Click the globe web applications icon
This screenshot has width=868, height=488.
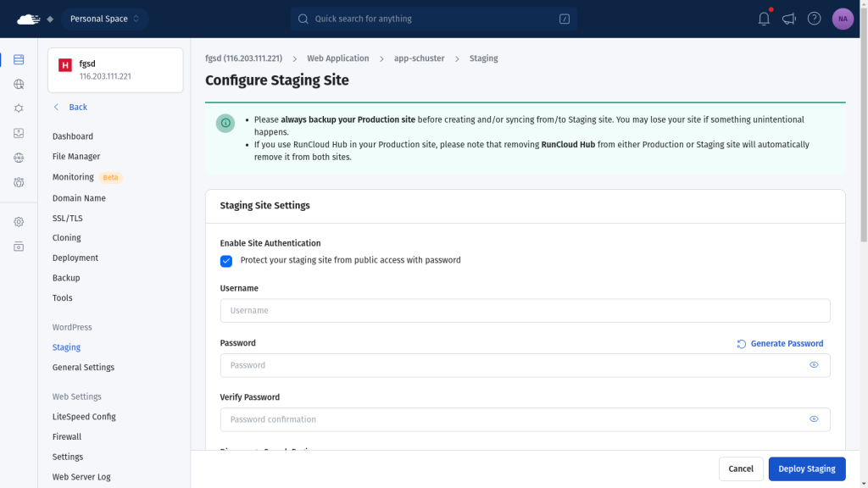(19, 84)
